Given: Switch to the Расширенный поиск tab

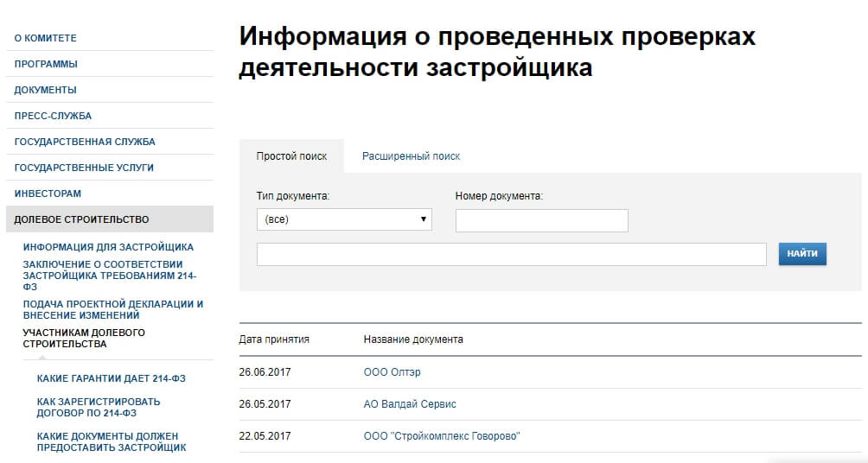Looking at the screenshot, I should click(x=411, y=156).
